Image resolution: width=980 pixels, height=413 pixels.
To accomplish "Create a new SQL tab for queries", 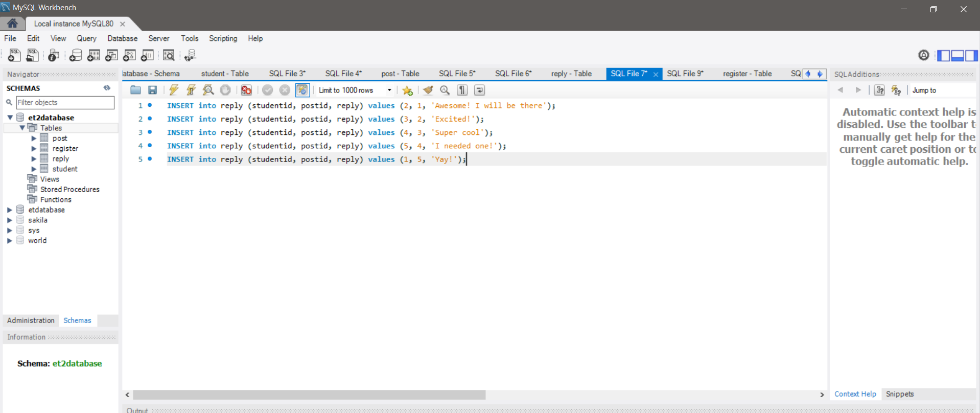I will [x=14, y=55].
